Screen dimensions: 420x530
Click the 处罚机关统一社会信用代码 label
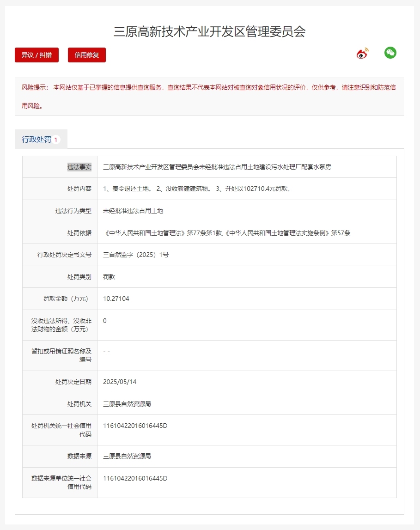pyautogui.click(x=61, y=430)
